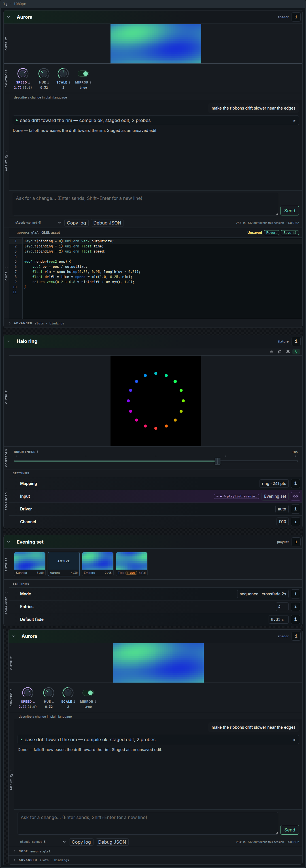Open the Halo ring fixture info button

pos(296,341)
